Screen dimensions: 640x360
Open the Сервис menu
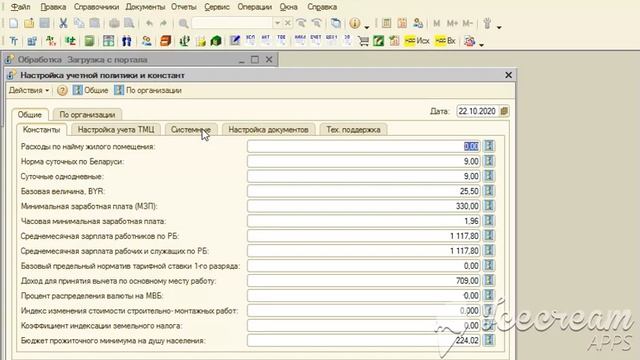tap(217, 7)
